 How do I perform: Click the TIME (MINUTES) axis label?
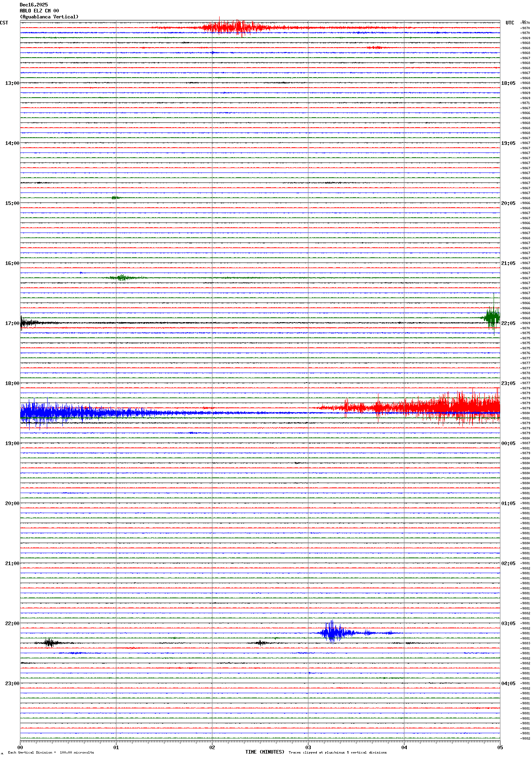point(265,752)
